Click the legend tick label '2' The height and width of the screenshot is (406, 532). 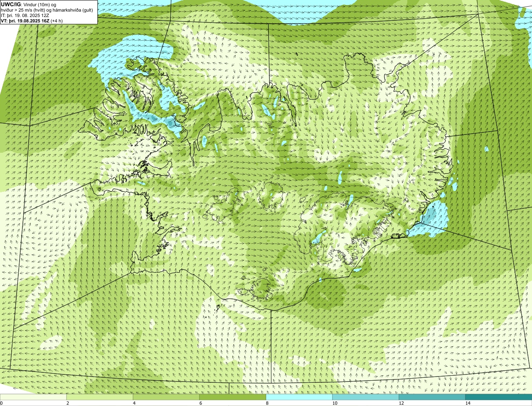click(x=67, y=403)
